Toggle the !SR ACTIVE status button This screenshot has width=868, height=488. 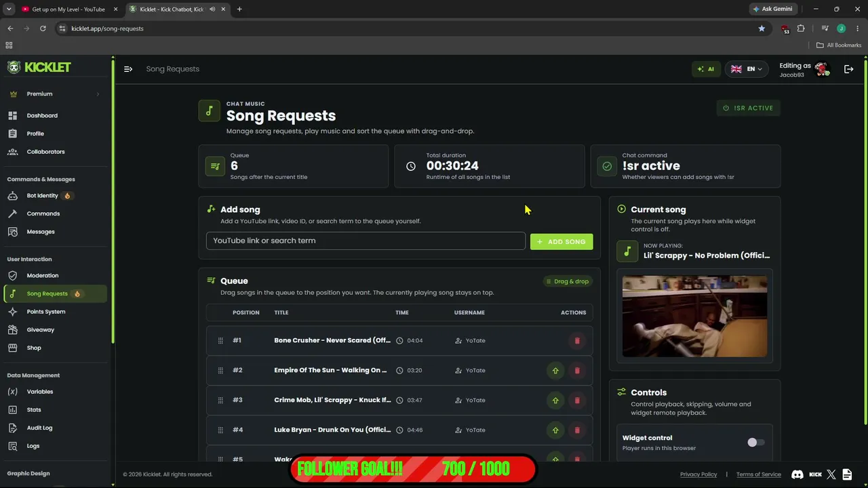[749, 108]
